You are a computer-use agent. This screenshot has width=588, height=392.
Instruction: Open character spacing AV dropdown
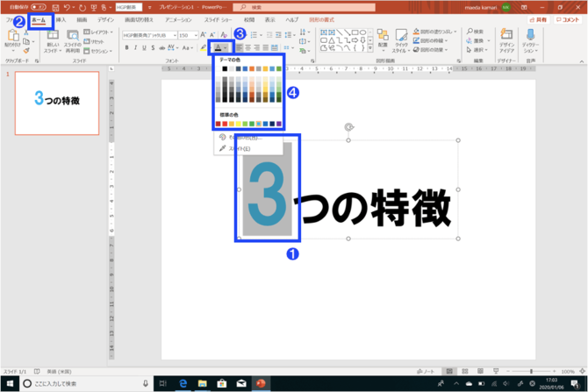tap(173, 47)
